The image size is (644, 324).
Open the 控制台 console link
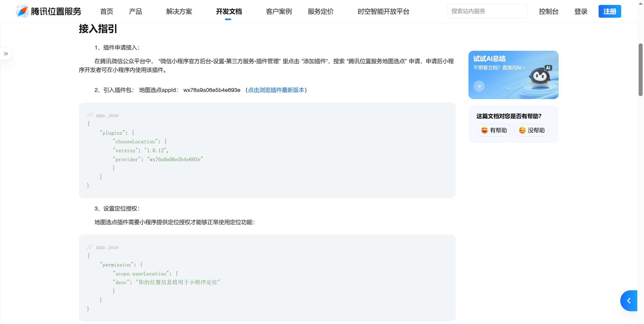(549, 11)
